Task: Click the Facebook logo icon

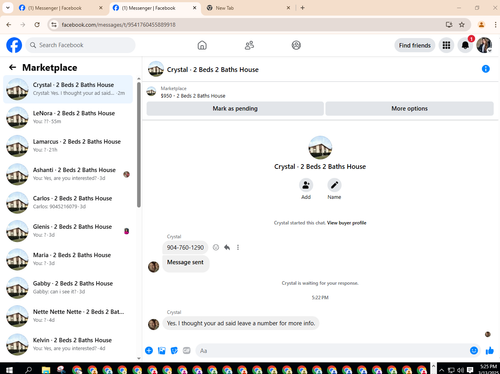Action: 14,45
